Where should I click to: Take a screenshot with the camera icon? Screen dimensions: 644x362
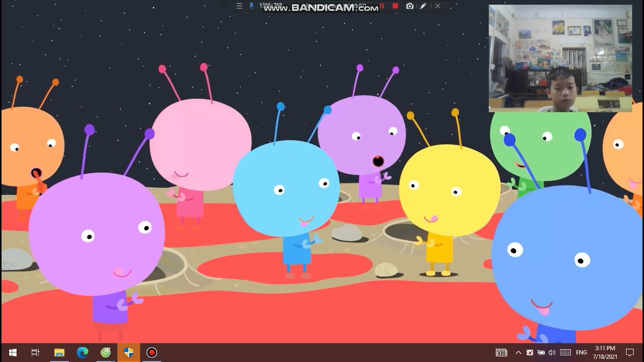(x=410, y=6)
